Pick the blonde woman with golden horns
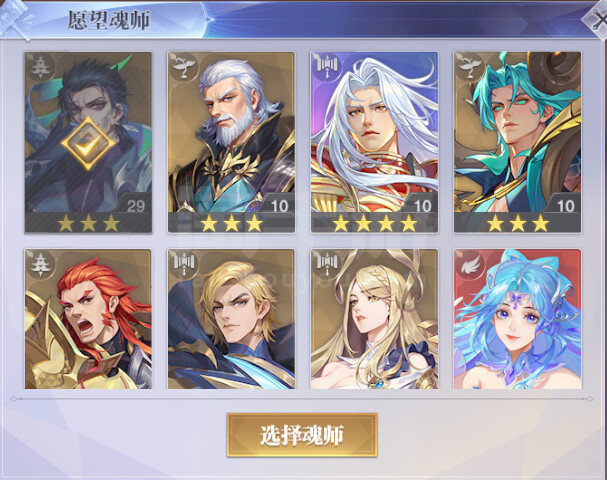 point(374,319)
